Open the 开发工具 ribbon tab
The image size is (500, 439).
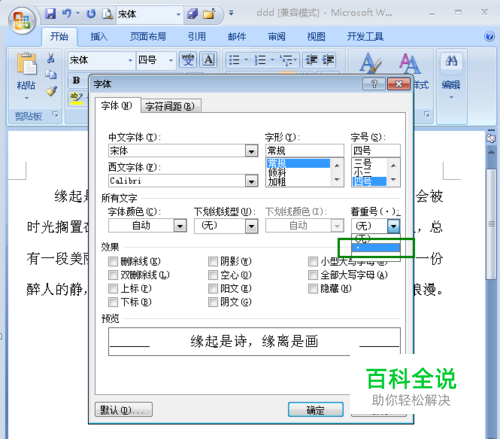(365, 37)
